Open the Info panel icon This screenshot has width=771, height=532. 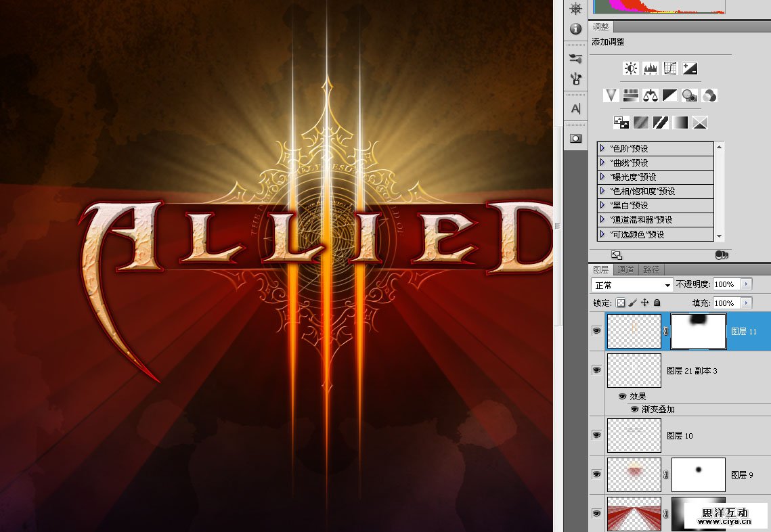pos(576,29)
